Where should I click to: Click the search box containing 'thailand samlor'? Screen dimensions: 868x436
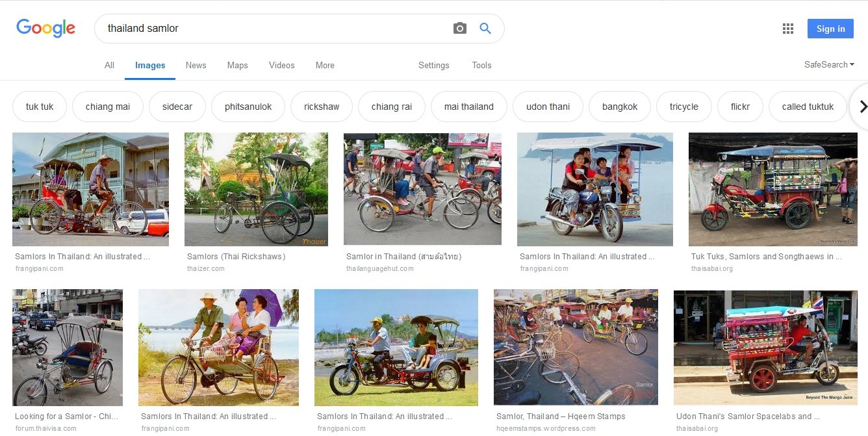pos(273,29)
